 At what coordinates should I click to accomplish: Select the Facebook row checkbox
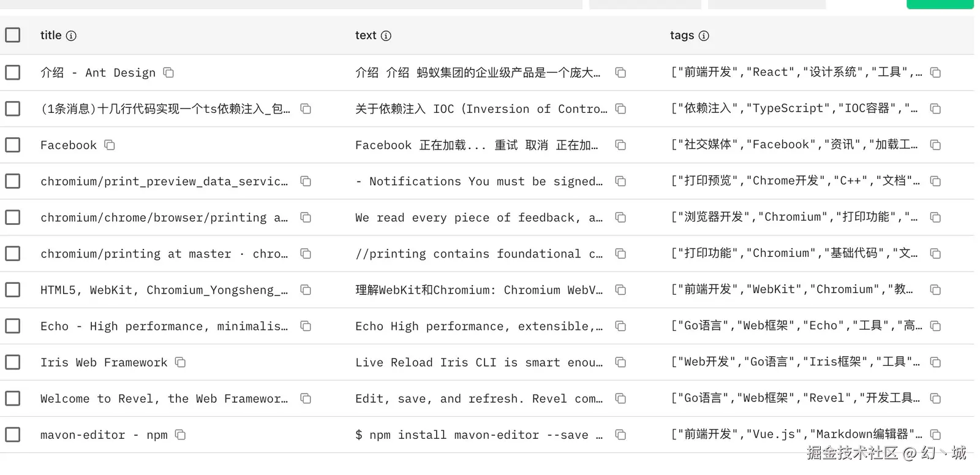(12, 145)
